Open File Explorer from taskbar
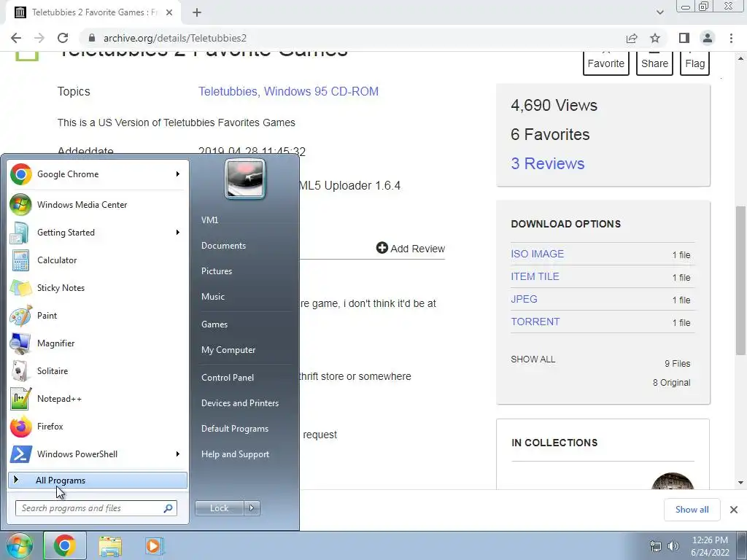Screen dimensions: 747x560 tap(110, 546)
